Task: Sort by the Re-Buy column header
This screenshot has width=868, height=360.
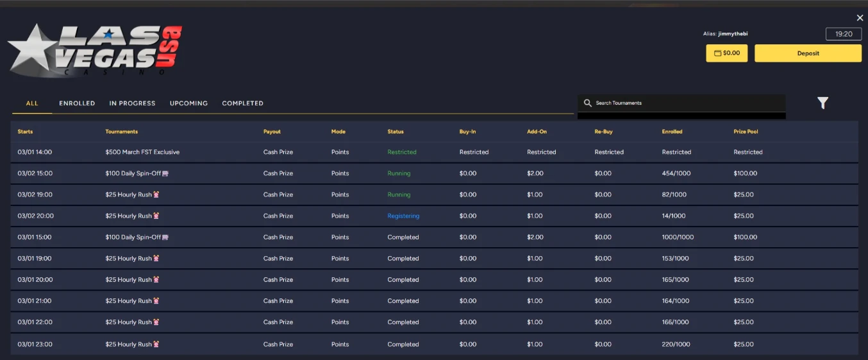Action: (604, 132)
